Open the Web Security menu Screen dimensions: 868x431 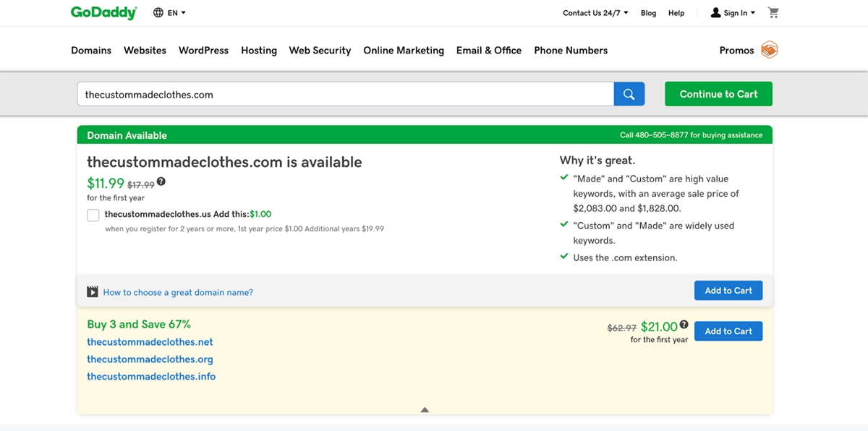tap(320, 50)
